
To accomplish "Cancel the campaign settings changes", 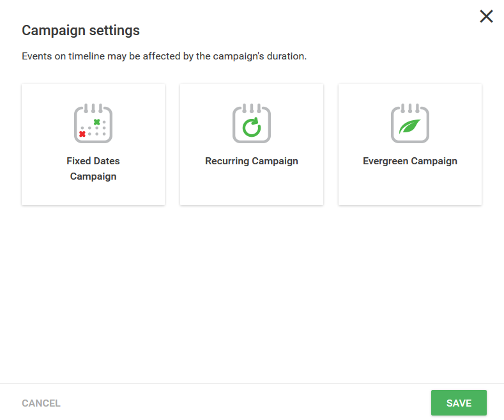I will point(41,403).
